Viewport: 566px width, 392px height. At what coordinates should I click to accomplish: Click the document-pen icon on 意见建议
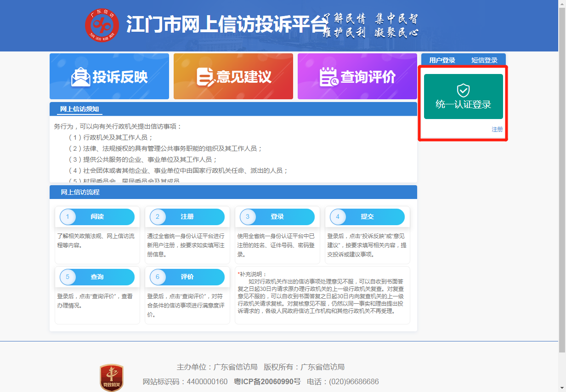pos(205,77)
